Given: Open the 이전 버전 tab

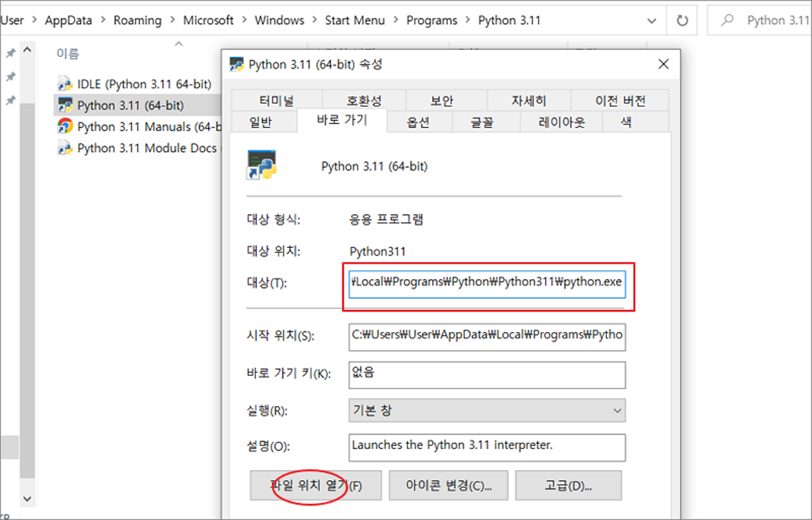Looking at the screenshot, I should click(x=620, y=100).
